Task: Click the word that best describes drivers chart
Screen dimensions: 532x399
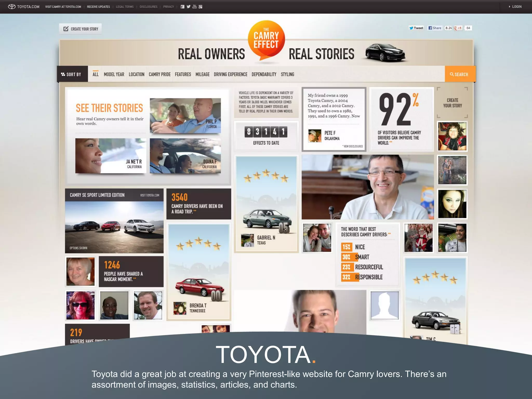Action: 367,255
